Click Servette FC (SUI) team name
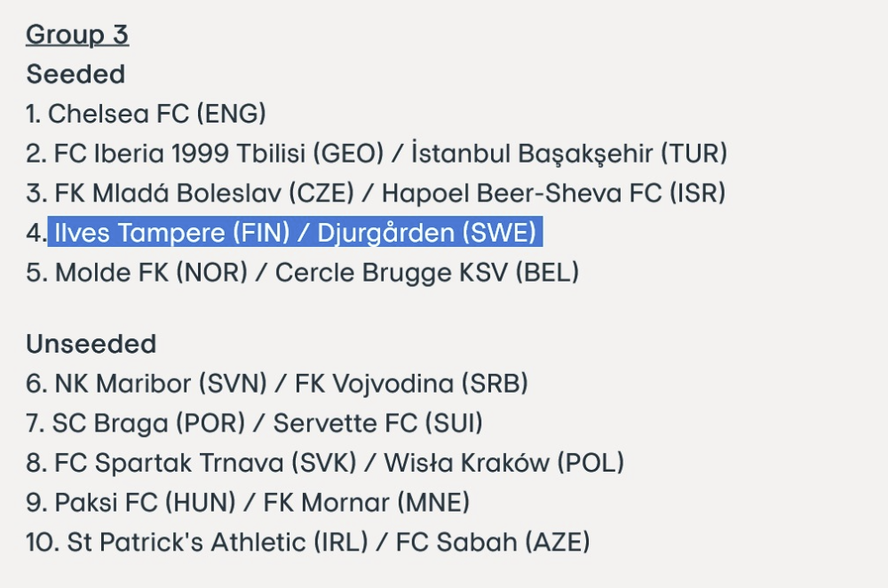Image resolution: width=888 pixels, height=588 pixels. pyautogui.click(x=378, y=424)
